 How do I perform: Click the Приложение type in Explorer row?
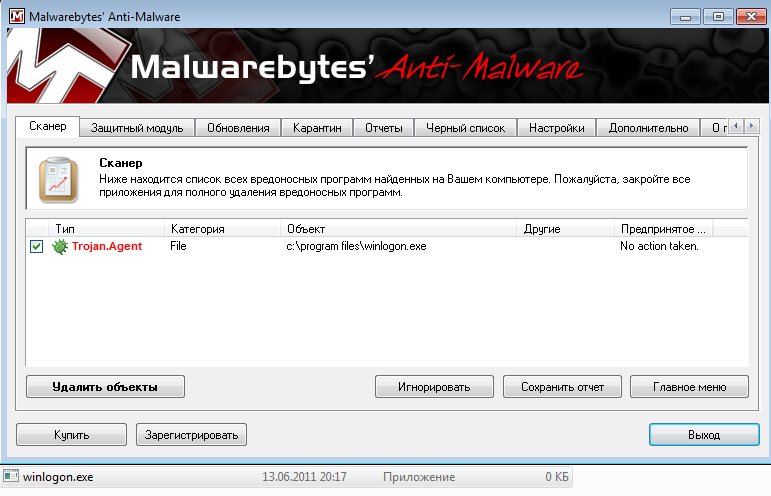(x=419, y=477)
